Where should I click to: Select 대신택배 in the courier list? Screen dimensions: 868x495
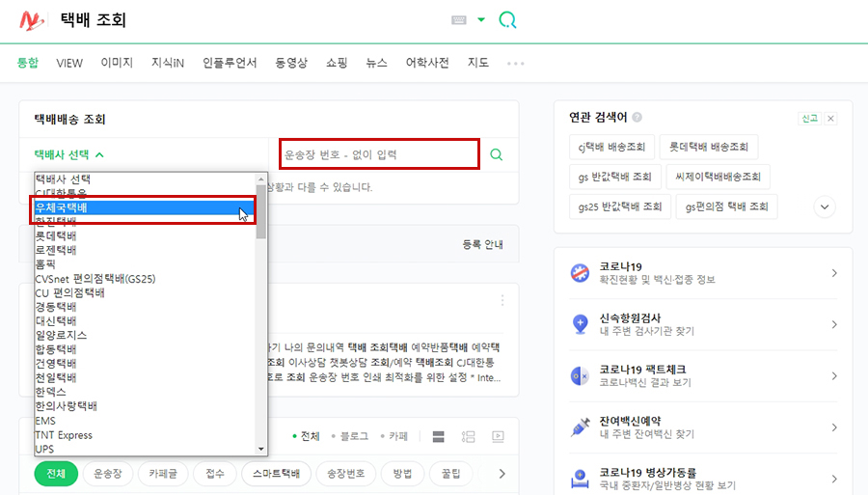tap(145, 321)
